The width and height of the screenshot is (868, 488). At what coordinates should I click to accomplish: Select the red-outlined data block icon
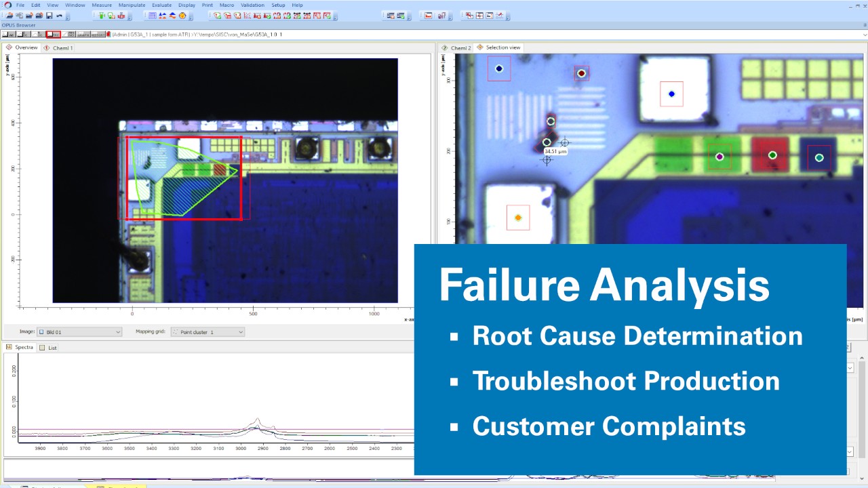54,34
